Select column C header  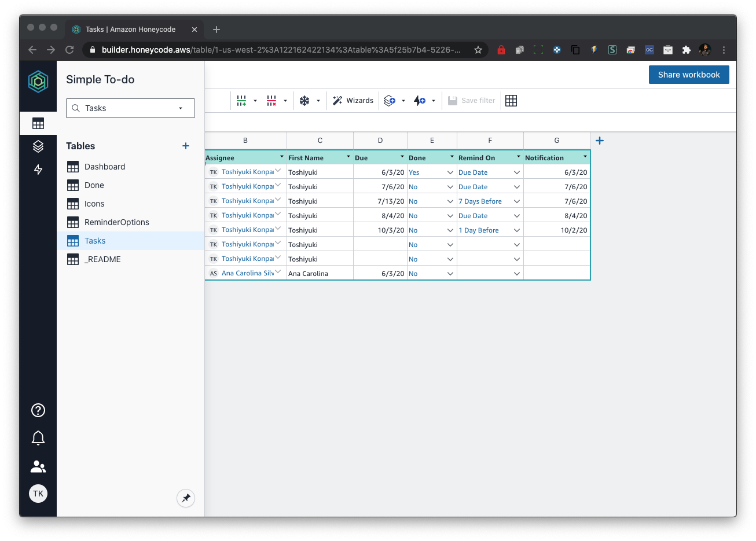click(320, 141)
